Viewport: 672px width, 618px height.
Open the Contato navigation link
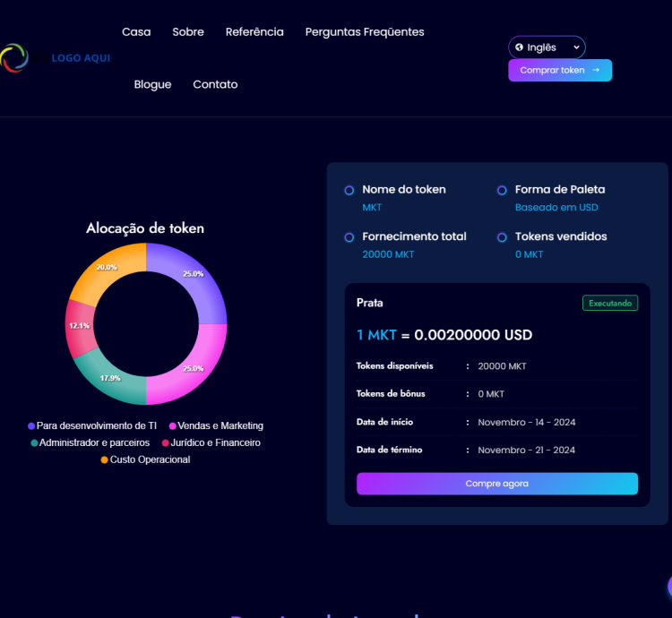[x=215, y=84]
